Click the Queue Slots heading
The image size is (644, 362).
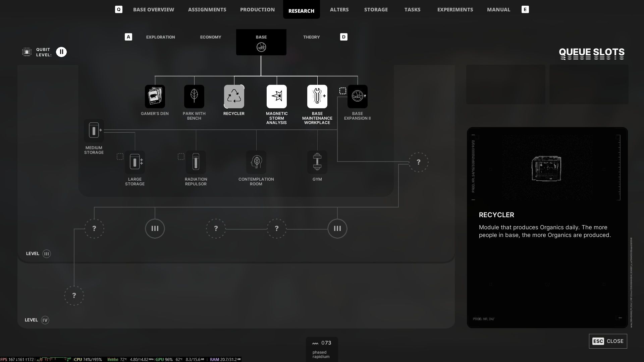pos(592,53)
